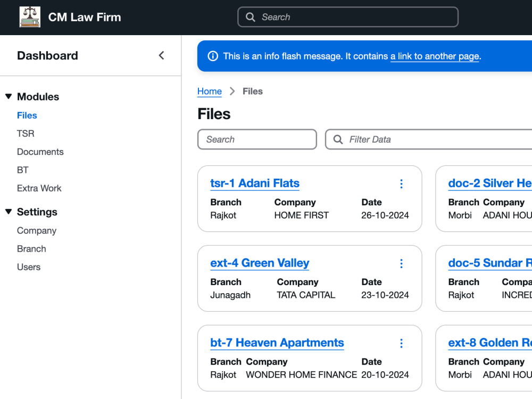Open the ext-4 Green Valley file

pyautogui.click(x=260, y=263)
